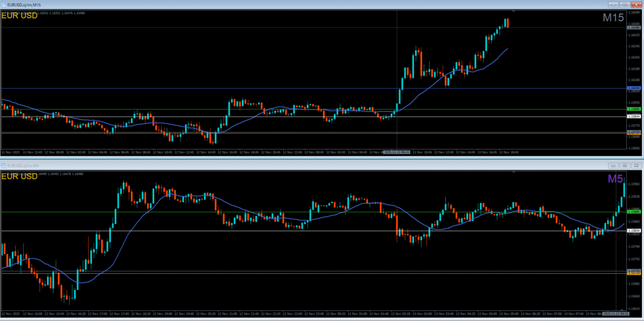Maximize the EURUSD M15 chart window
This screenshot has width=644, height=321.
[624, 4]
